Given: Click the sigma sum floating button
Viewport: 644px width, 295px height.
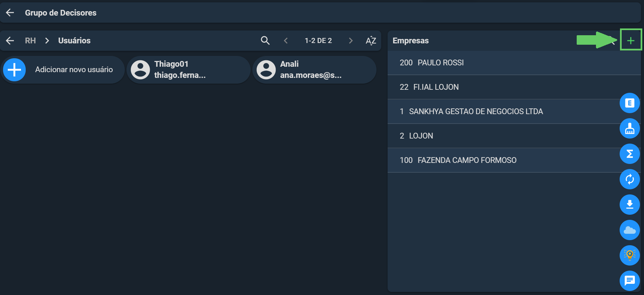Looking at the screenshot, I should click(630, 154).
